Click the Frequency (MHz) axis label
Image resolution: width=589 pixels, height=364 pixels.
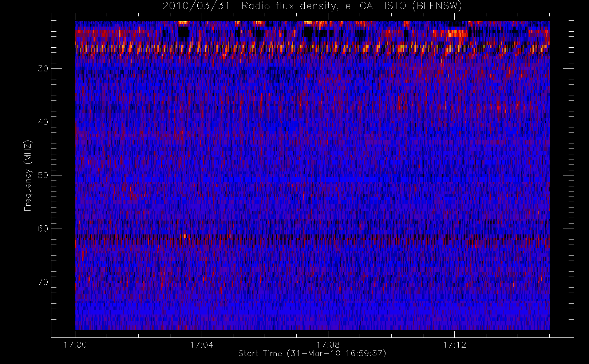click(28, 175)
